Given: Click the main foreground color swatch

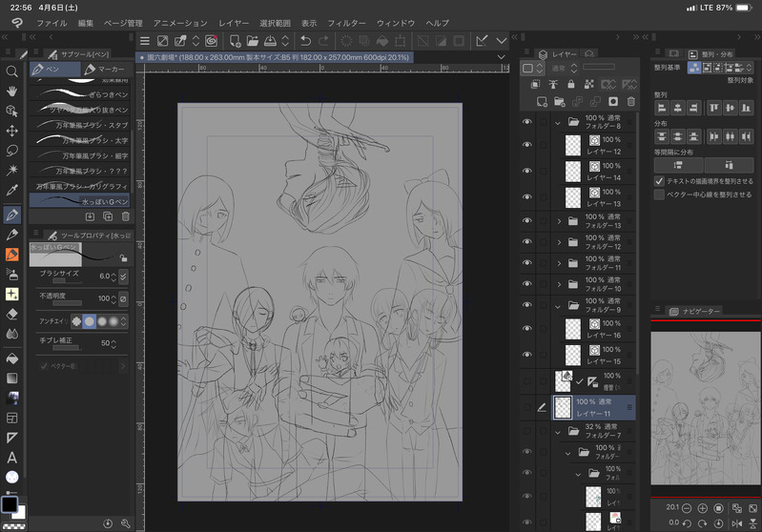Looking at the screenshot, I should tap(10, 502).
